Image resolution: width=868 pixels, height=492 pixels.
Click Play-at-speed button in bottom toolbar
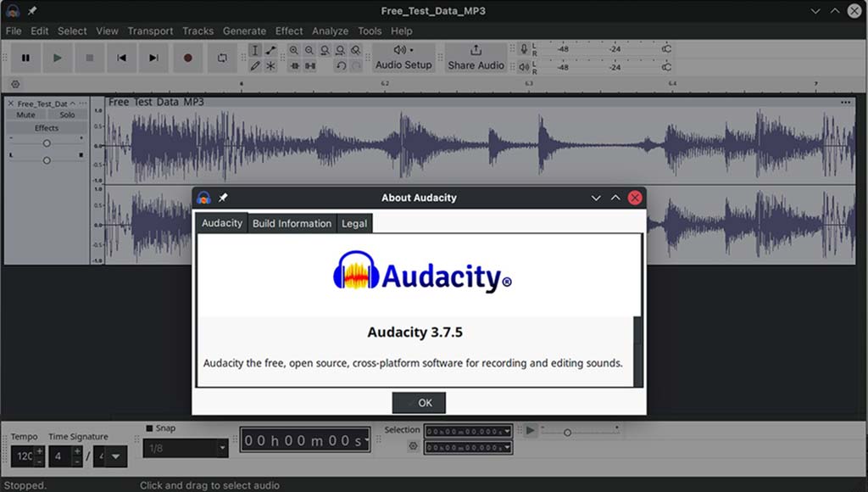[530, 431]
